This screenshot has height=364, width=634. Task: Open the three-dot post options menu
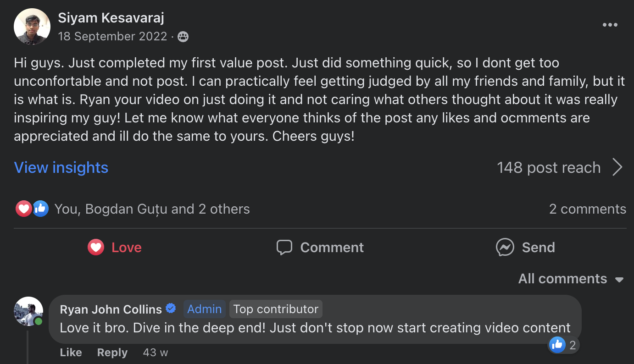pos(610,25)
